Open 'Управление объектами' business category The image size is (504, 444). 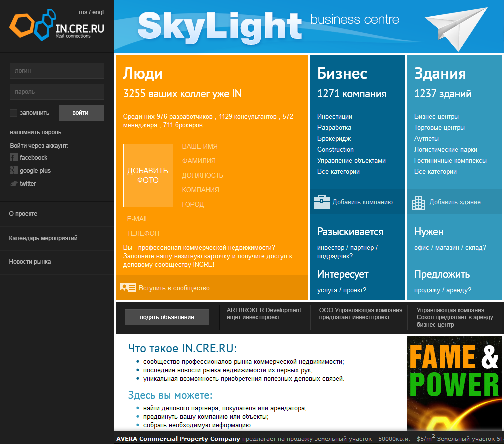pos(351,160)
